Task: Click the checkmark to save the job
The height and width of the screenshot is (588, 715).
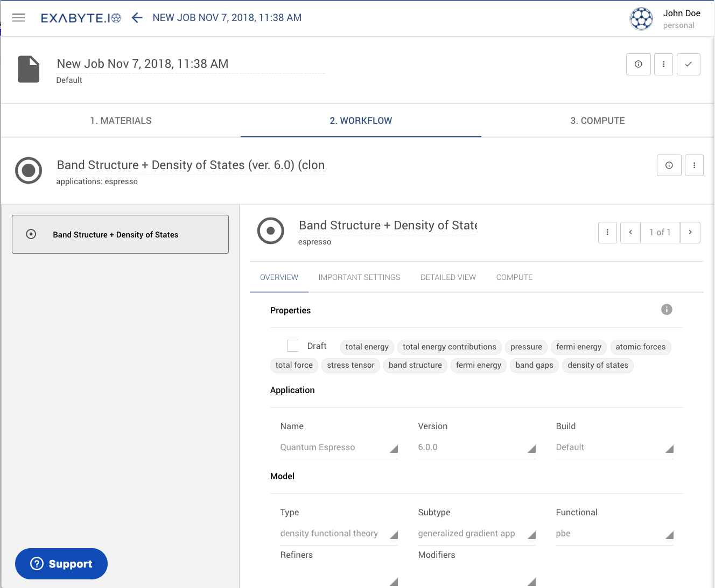Action: 688,64
